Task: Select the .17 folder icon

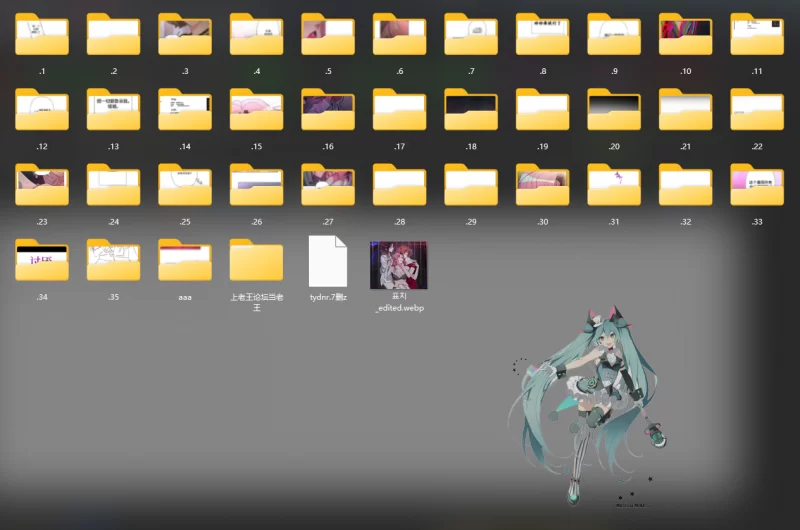Action: (x=399, y=109)
